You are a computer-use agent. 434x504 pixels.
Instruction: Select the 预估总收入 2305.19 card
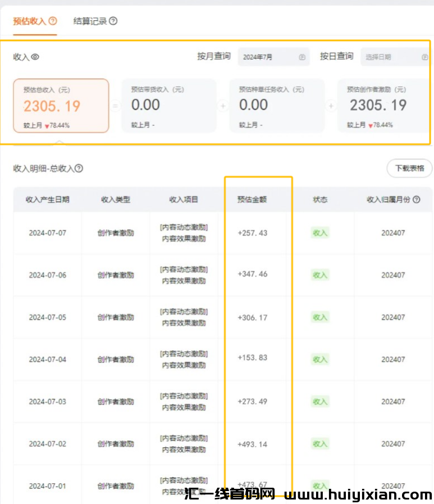61,106
